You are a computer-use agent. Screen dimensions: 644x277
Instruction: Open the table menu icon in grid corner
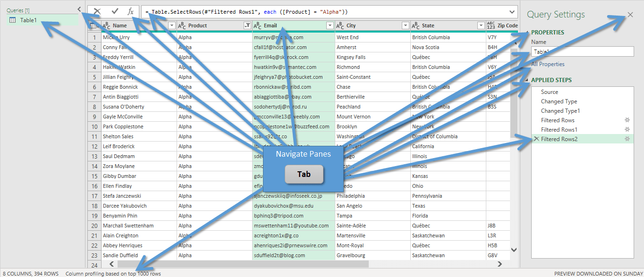click(93, 25)
